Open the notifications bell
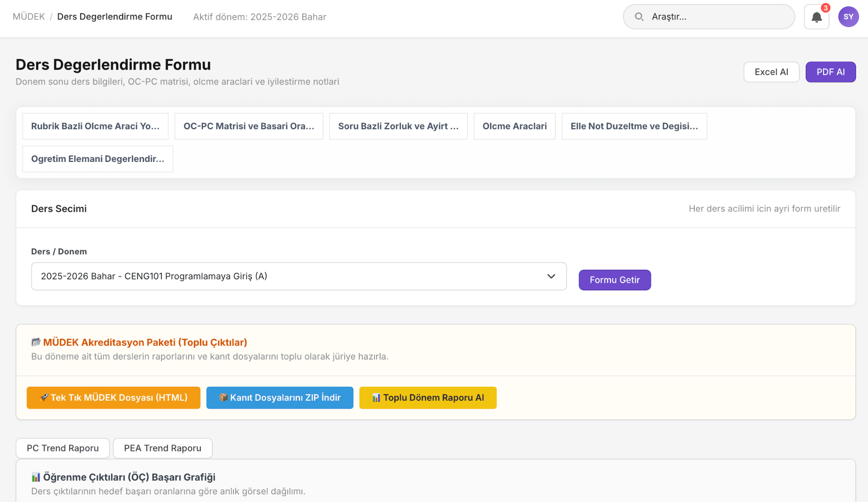The image size is (868, 502). tap(816, 17)
